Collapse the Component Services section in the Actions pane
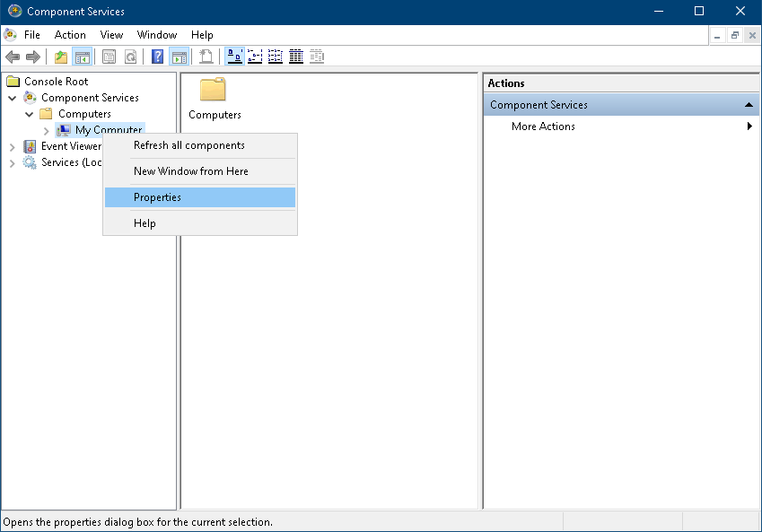This screenshot has height=532, width=762. click(749, 105)
